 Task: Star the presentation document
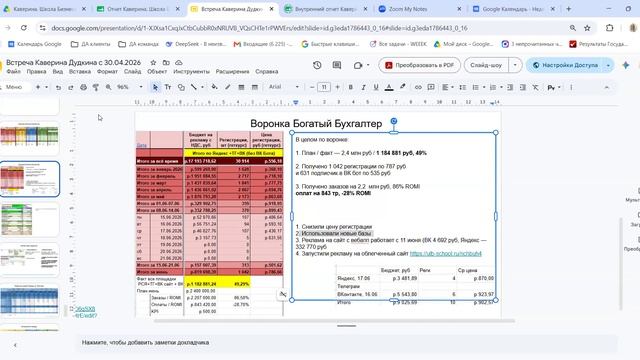[x=153, y=62]
